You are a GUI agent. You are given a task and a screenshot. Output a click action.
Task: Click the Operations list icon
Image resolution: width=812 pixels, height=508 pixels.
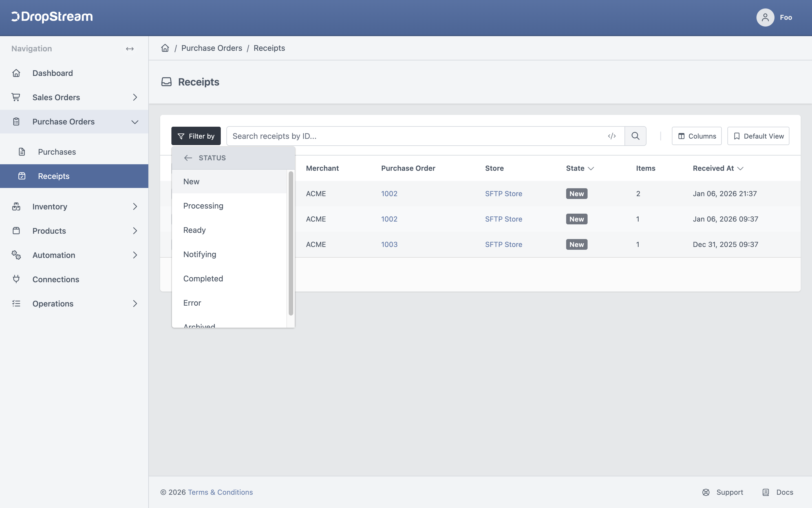click(16, 303)
